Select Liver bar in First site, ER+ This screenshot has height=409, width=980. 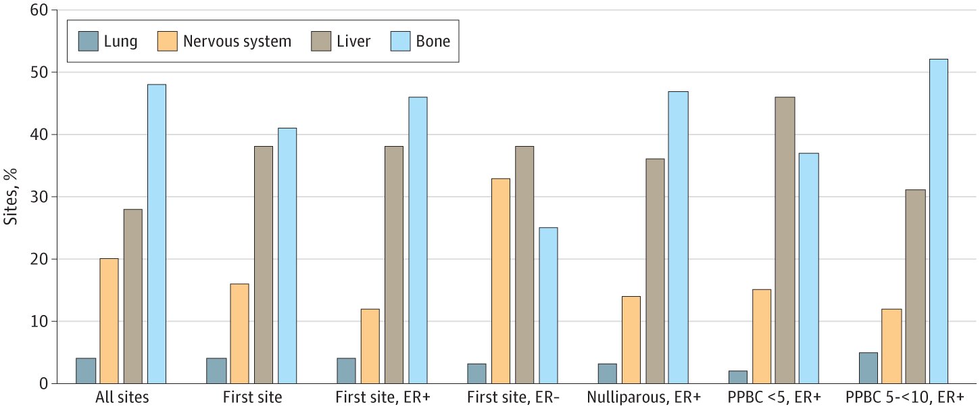[x=394, y=266]
